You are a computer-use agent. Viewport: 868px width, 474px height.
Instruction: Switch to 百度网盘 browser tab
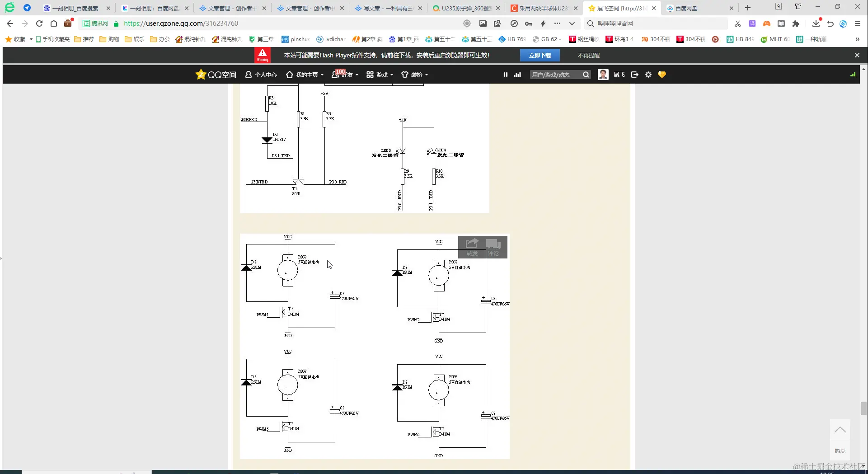pos(699,8)
